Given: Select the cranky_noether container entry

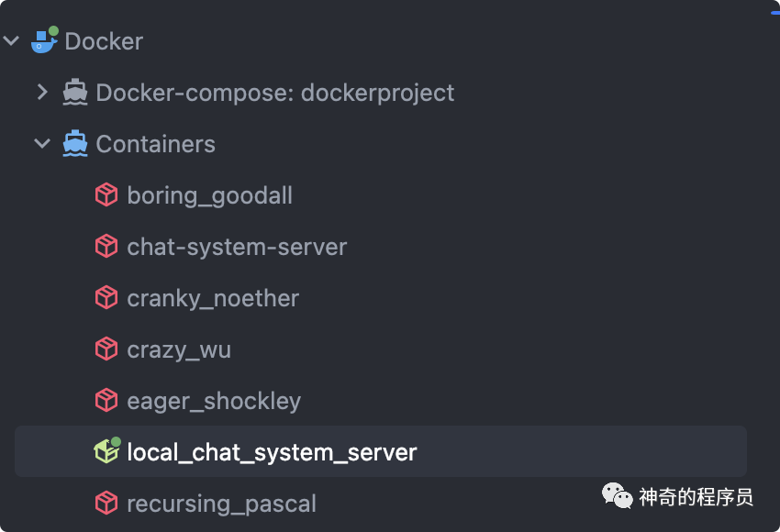Looking at the screenshot, I should 213,298.
